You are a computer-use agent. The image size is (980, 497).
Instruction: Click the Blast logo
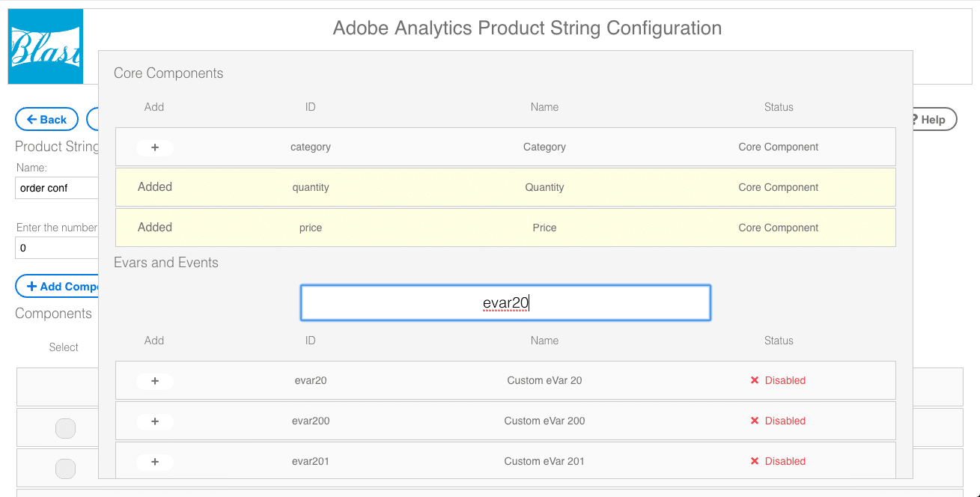(46, 46)
